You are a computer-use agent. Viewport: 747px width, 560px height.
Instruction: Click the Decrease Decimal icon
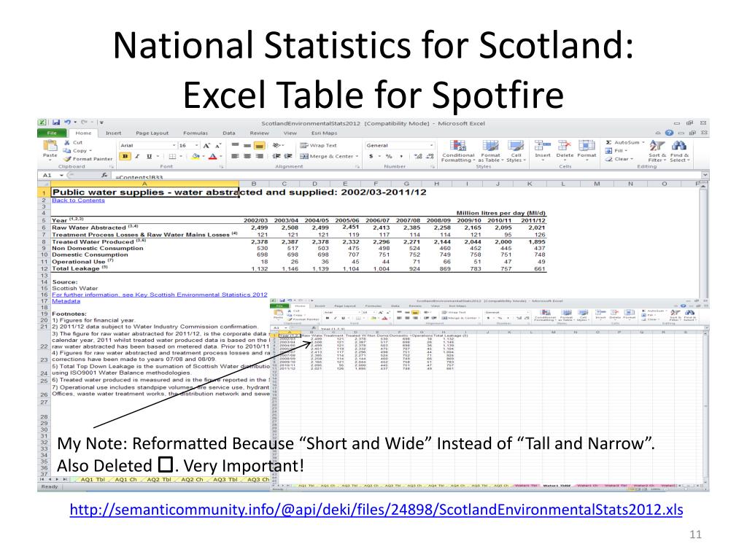tap(430, 156)
